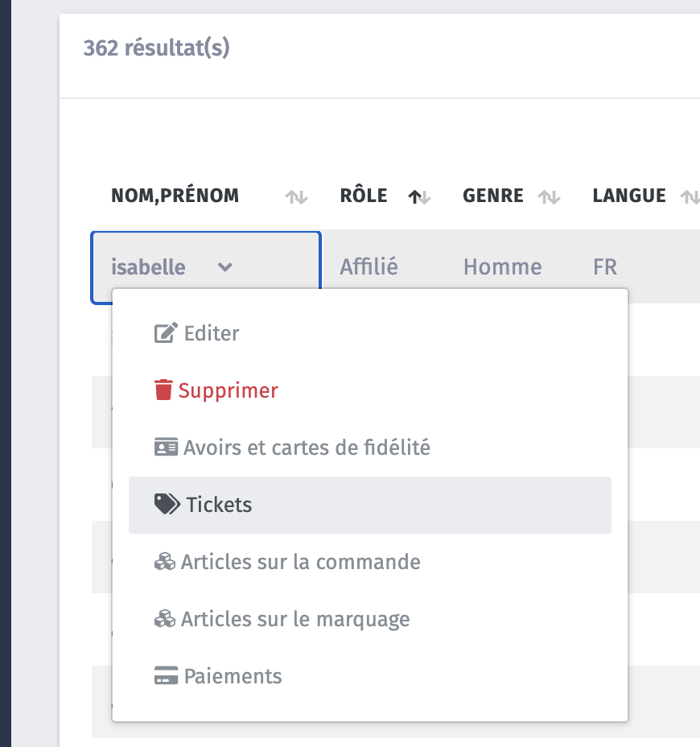Click the tag icon next to Tickets
The image size is (700, 747).
click(x=167, y=505)
